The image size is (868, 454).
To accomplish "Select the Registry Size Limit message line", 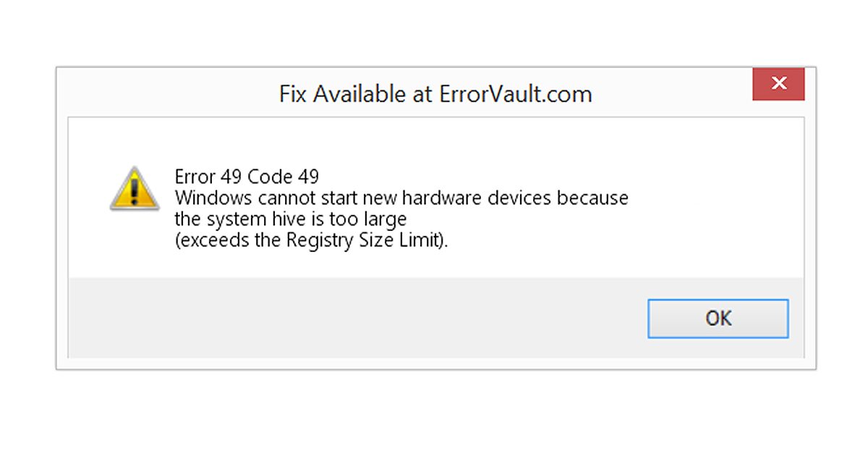I will coord(310,240).
